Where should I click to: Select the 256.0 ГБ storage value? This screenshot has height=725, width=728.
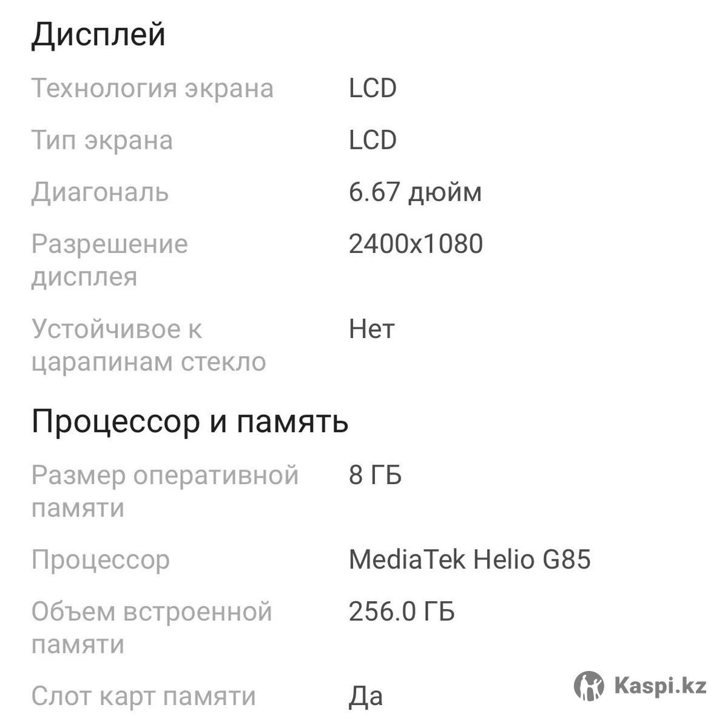pos(402,612)
